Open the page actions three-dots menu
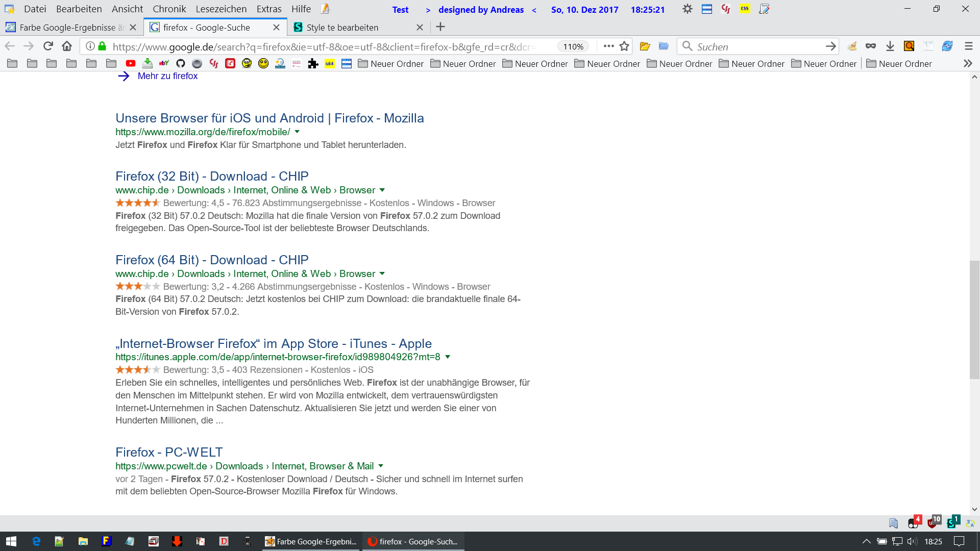980x551 pixels. tap(608, 46)
